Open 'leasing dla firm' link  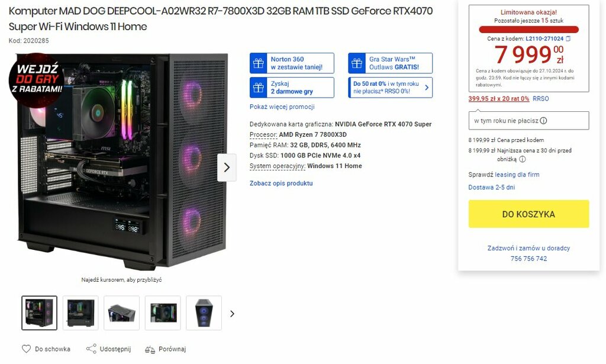click(517, 175)
